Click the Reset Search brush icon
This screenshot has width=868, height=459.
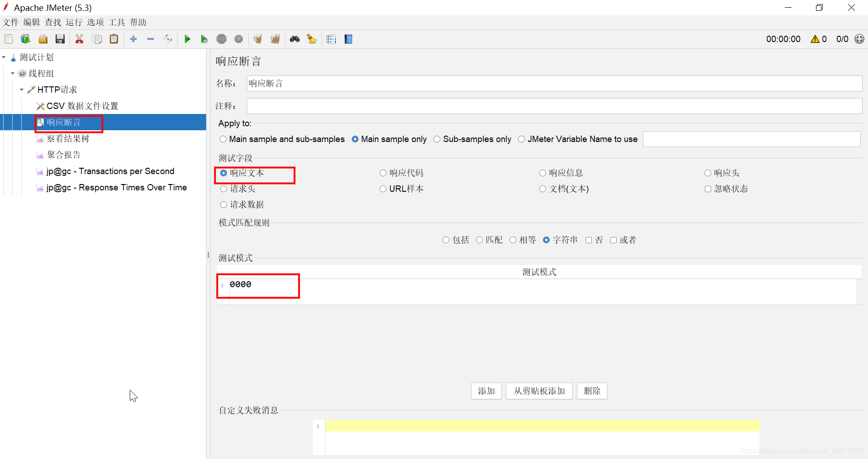(x=312, y=39)
